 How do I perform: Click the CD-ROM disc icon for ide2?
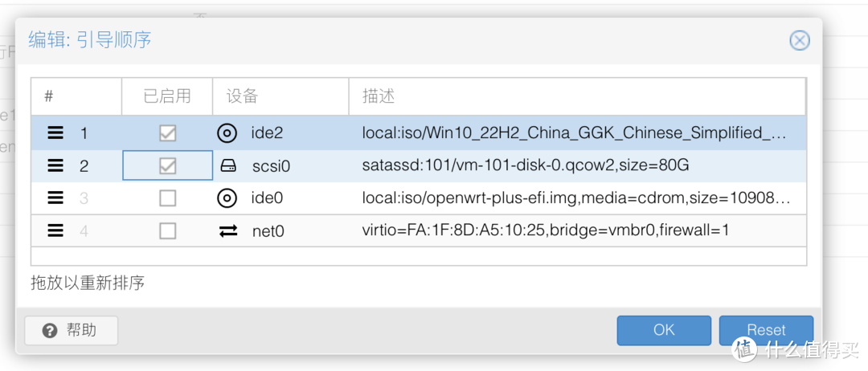[x=227, y=133]
